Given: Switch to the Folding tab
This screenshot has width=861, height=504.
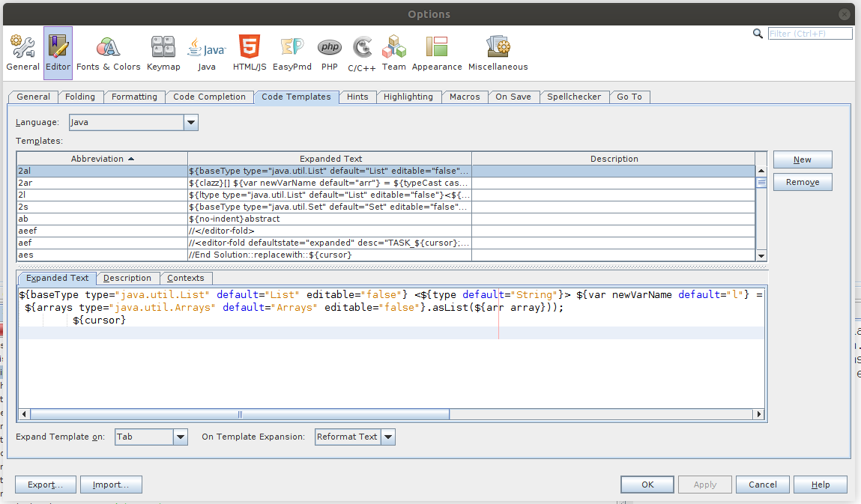Looking at the screenshot, I should 79,97.
